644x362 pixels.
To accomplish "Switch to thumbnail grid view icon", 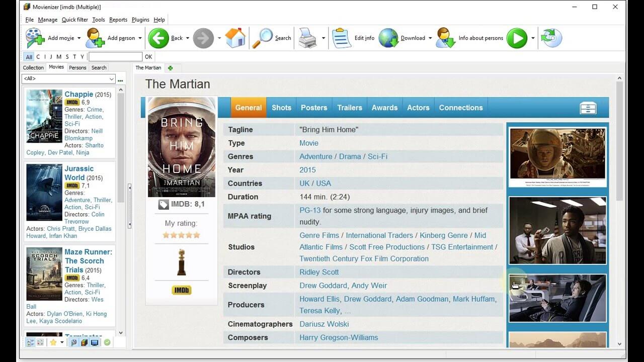I will 40,342.
